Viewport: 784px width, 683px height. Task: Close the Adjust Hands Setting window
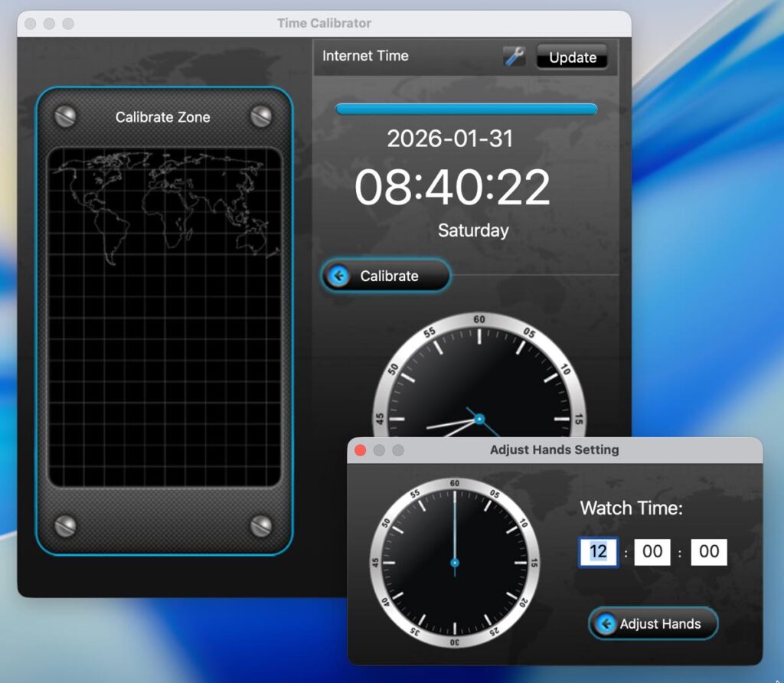click(361, 450)
